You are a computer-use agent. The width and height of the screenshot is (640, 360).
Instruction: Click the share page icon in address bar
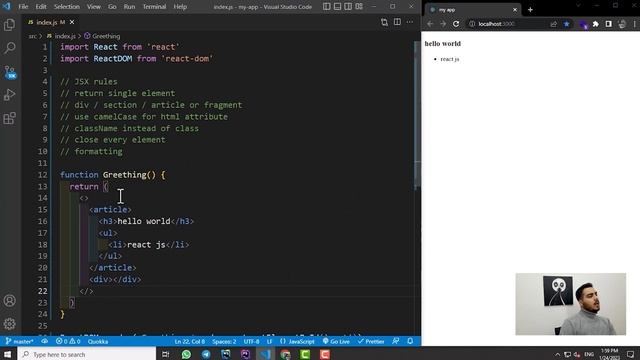553,24
